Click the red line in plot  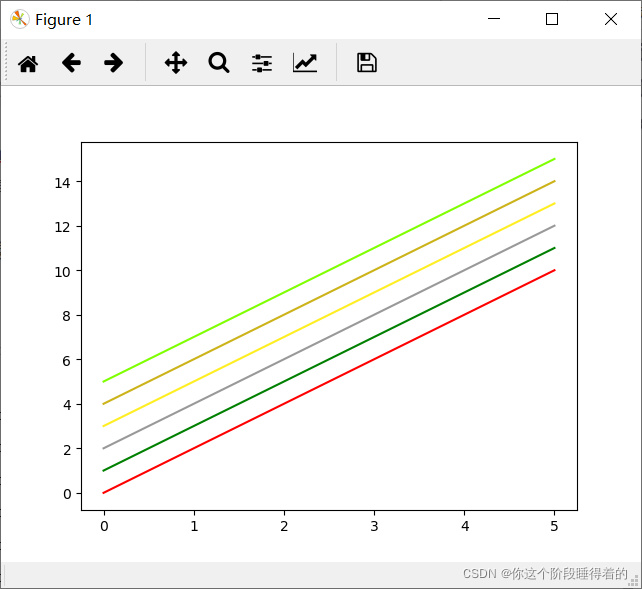329,381
